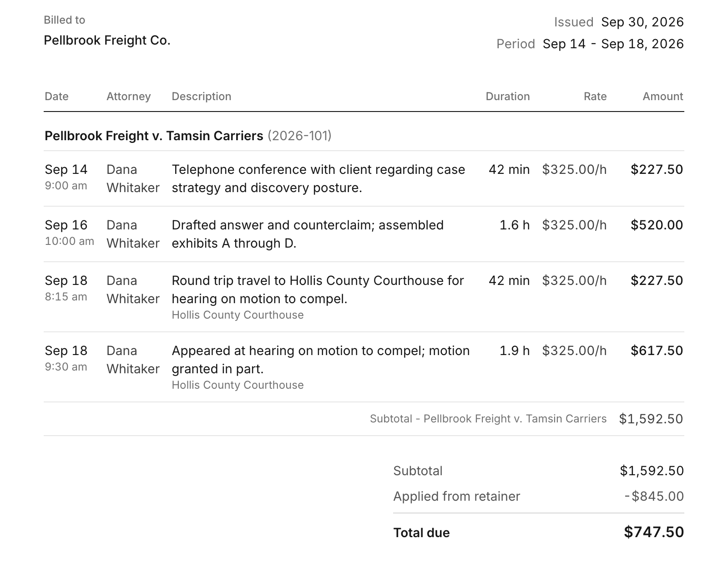Click the 'Issued' label
The height and width of the screenshot is (569, 728).
click(573, 22)
